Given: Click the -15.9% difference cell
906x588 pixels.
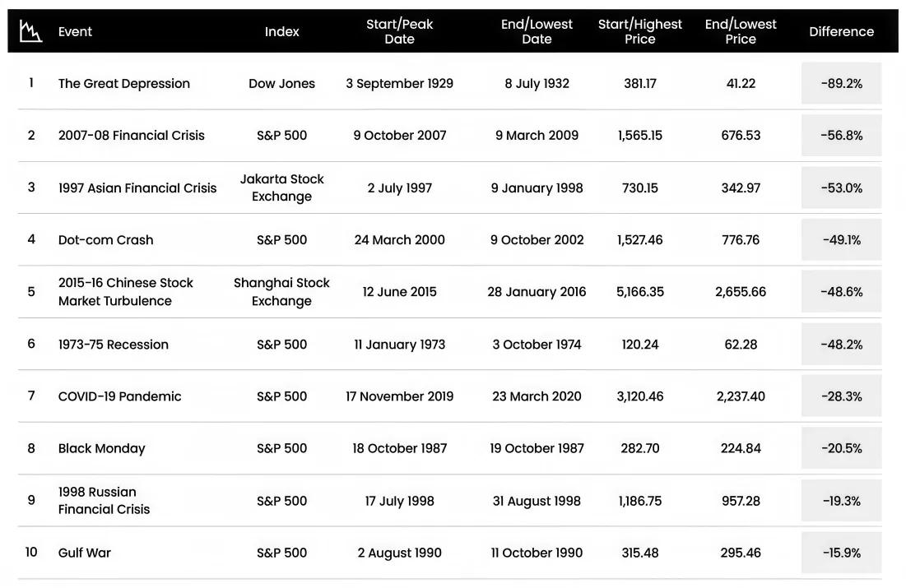Looking at the screenshot, I should (841, 553).
